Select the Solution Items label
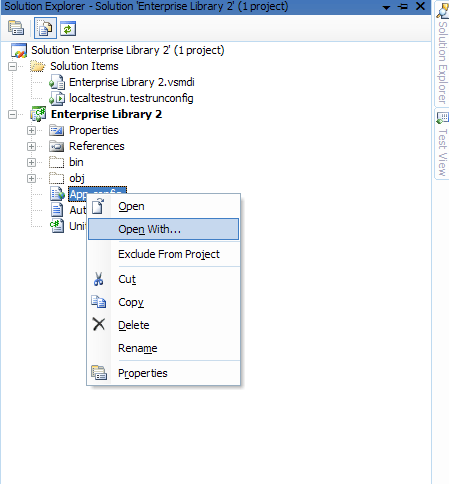The height and width of the screenshot is (484, 449). tap(84, 66)
